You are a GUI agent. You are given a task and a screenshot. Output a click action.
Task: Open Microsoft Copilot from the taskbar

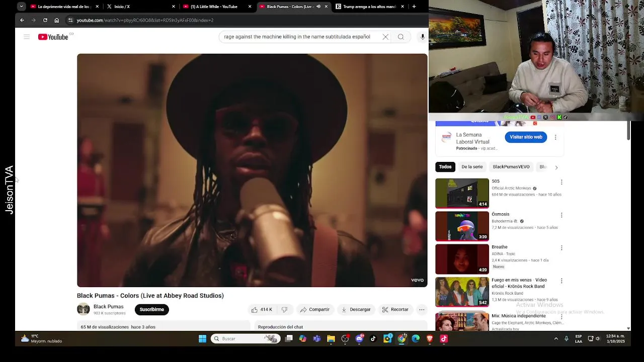(x=302, y=339)
